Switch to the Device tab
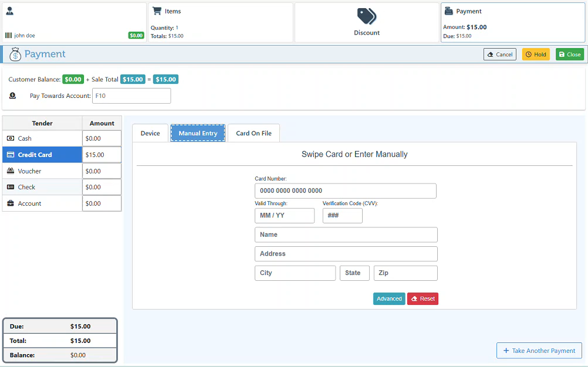This screenshot has height=367, width=588. pyautogui.click(x=150, y=133)
